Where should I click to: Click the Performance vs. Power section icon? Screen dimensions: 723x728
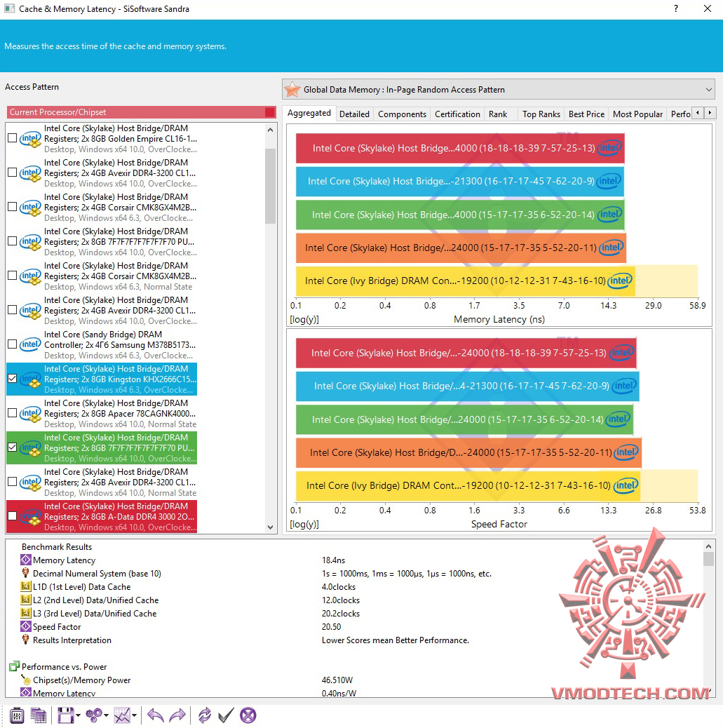pos(15,667)
